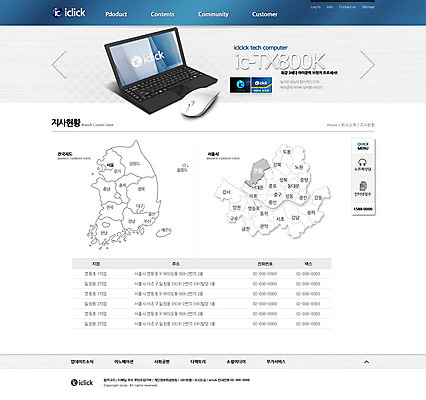426x400 pixels.
Task: Click the 사회공헌 footer menu link
Action: pos(162,362)
